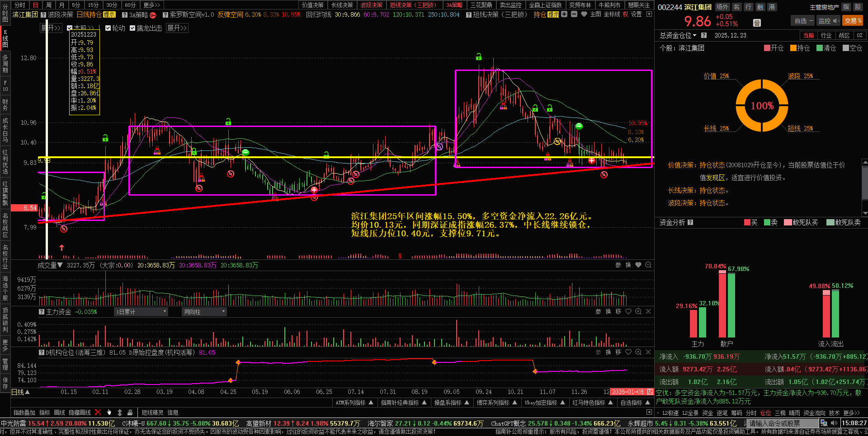Open help icon beside 波段决策
The width and height of the screenshot is (868, 436).
pos(43,15)
